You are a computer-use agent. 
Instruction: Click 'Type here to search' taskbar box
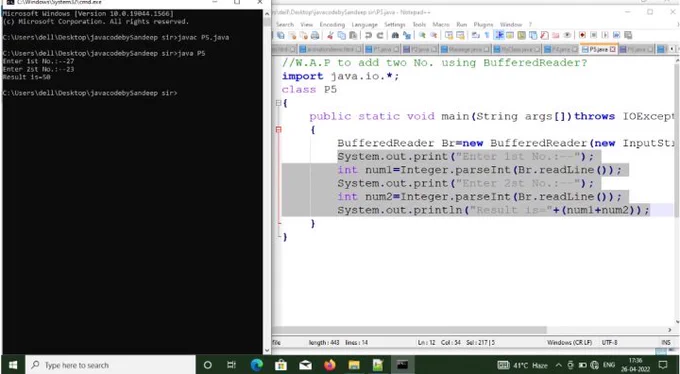[x=110, y=365]
